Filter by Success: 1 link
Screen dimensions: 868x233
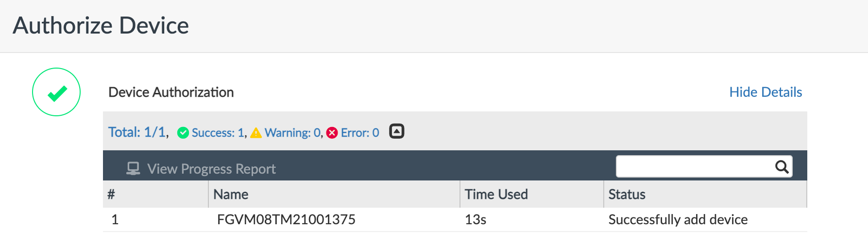[218, 133]
